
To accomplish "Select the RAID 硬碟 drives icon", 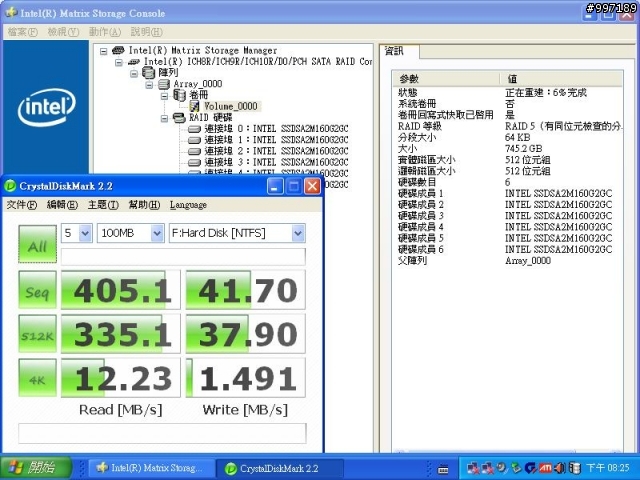I will 179,118.
